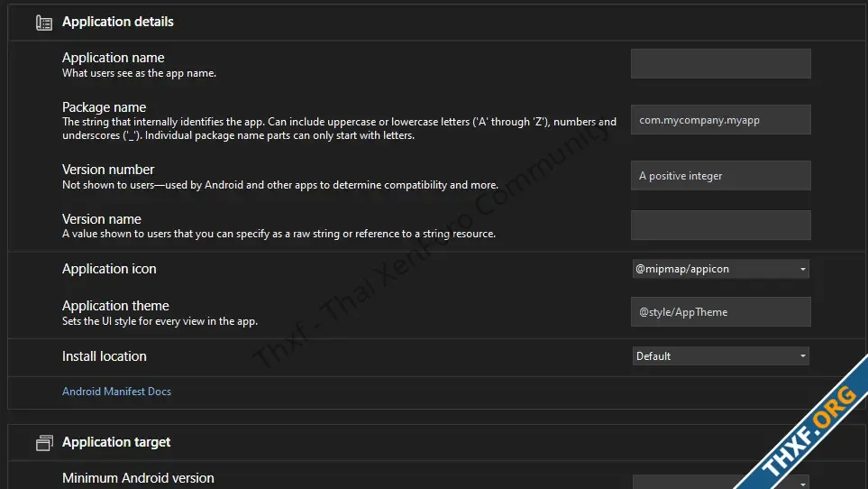This screenshot has height=489, width=868.
Task: Select the Version name text box
Action: click(x=721, y=225)
